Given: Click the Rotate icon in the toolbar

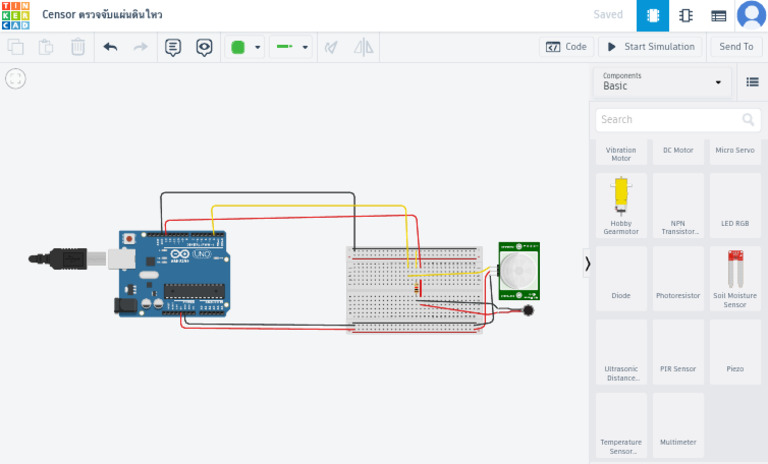Looking at the screenshot, I should (331, 48).
